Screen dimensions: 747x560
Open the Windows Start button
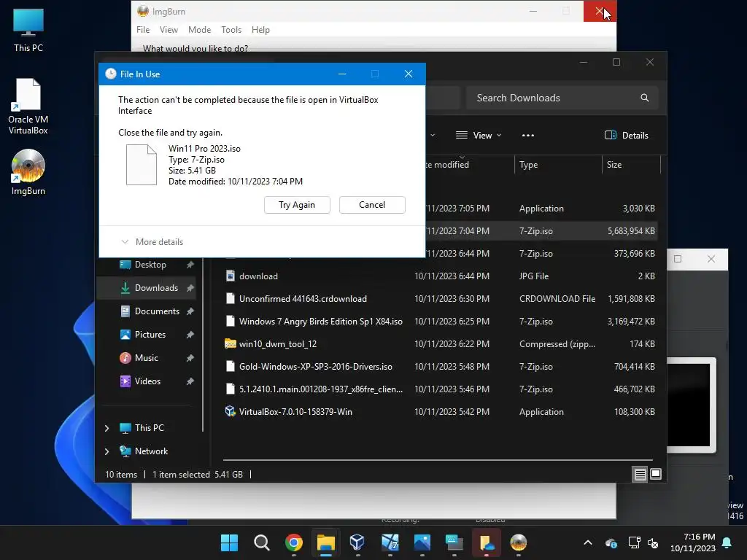[229, 542]
